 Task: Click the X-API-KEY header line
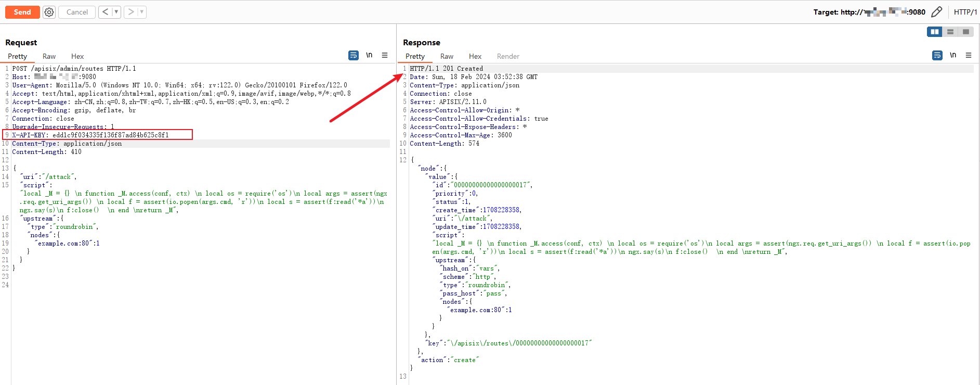pyautogui.click(x=90, y=135)
